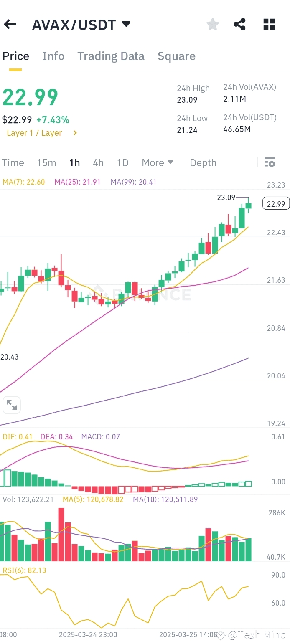
Task: Open Layer 1 / Layer category chevron
Action: [x=75, y=133]
